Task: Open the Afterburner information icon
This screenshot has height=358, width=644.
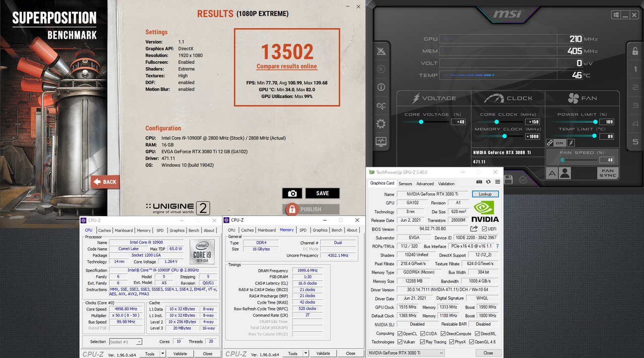Action: 381,87
